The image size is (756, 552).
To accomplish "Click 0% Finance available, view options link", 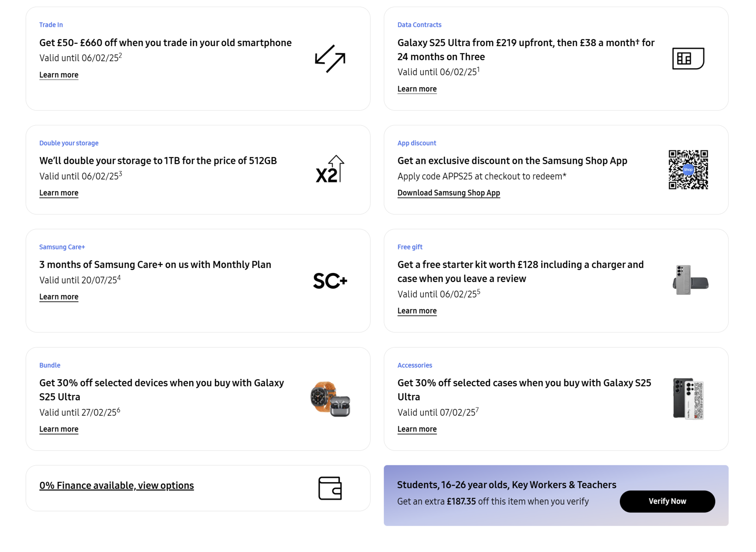I will pyautogui.click(x=117, y=485).
